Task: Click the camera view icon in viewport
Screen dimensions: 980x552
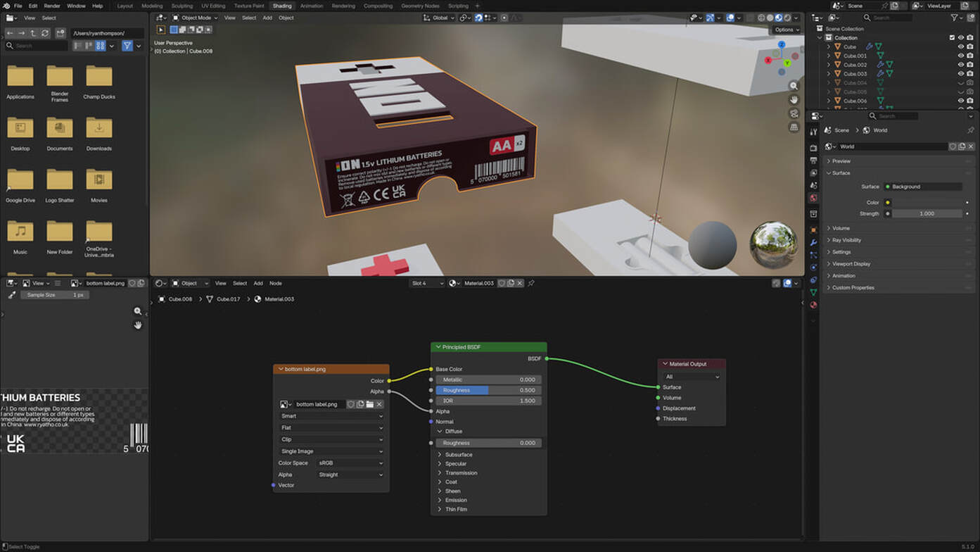Action: click(x=794, y=113)
